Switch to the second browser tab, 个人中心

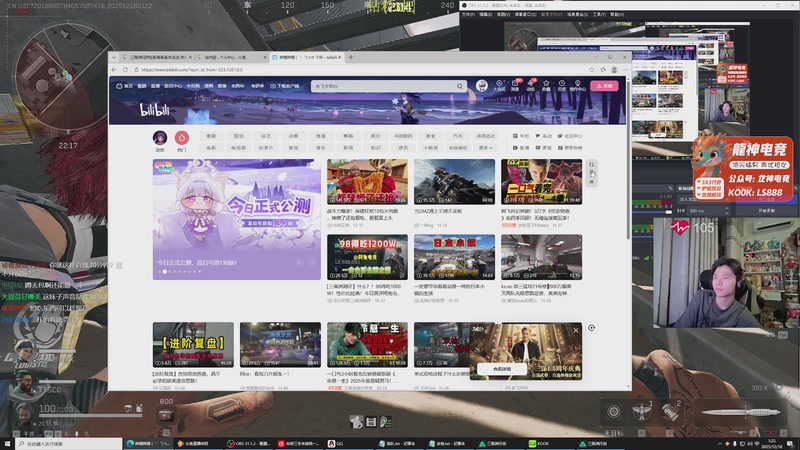tap(231, 57)
